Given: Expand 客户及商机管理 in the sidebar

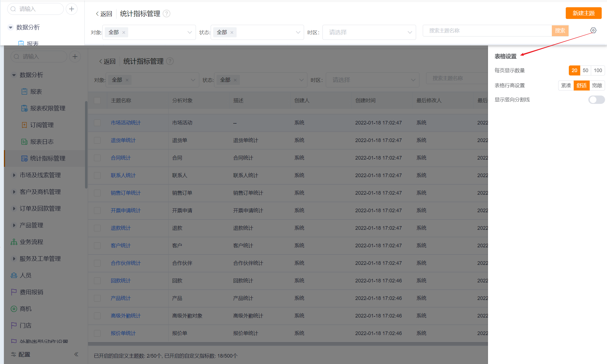Looking at the screenshot, I should pos(14,192).
